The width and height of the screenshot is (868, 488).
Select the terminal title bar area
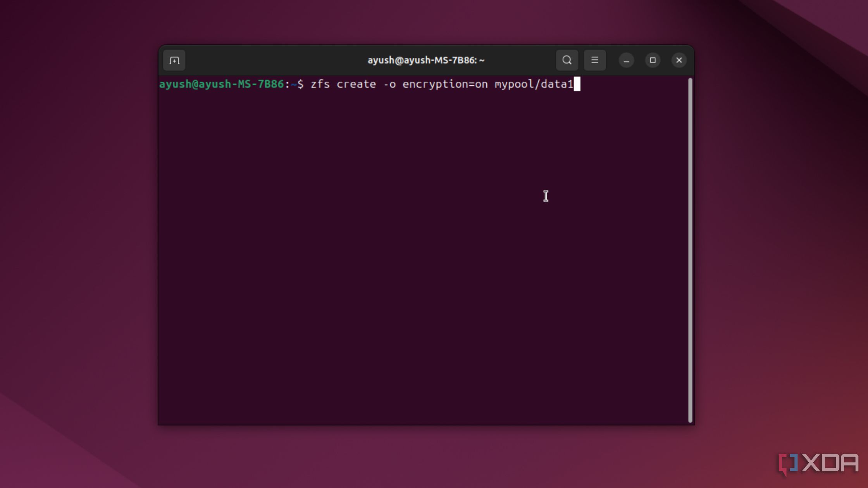pyautogui.click(x=425, y=60)
